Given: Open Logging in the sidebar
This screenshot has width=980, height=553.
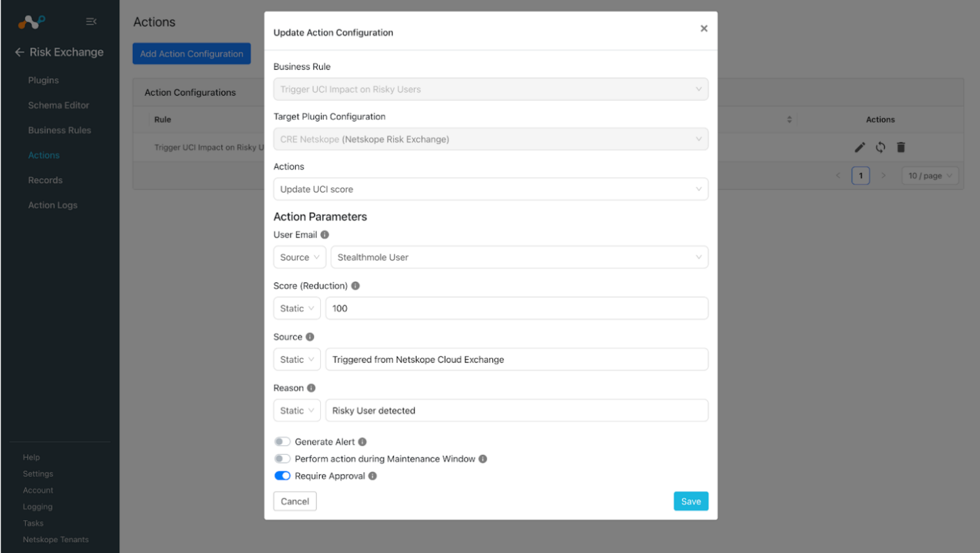Looking at the screenshot, I should [37, 507].
